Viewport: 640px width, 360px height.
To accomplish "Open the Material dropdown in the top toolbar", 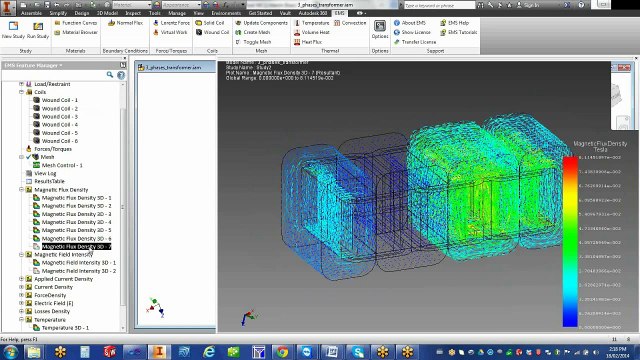I will pyautogui.click(x=132, y=5).
